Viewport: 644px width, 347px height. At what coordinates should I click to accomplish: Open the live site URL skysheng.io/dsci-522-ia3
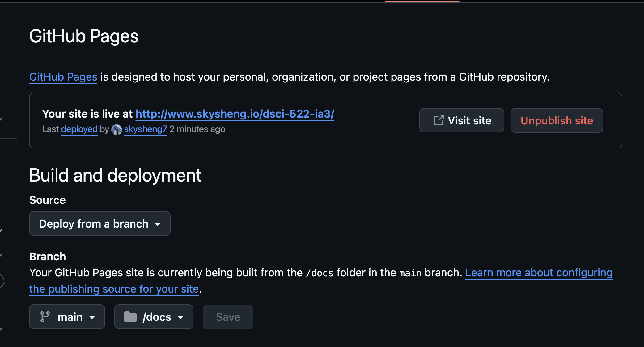[235, 114]
